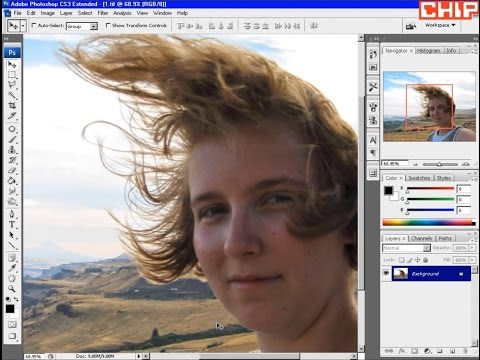The image size is (480, 360).
Task: Select the Crop tool
Action: [12, 105]
